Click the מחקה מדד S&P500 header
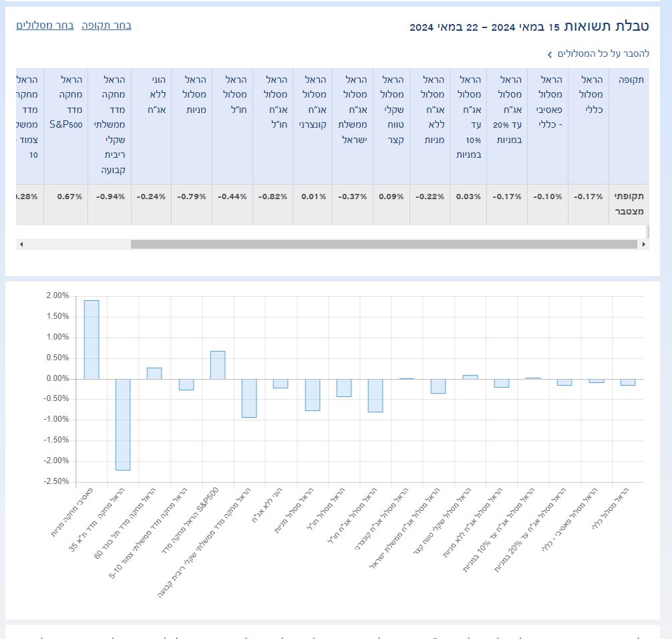 [x=66, y=126]
